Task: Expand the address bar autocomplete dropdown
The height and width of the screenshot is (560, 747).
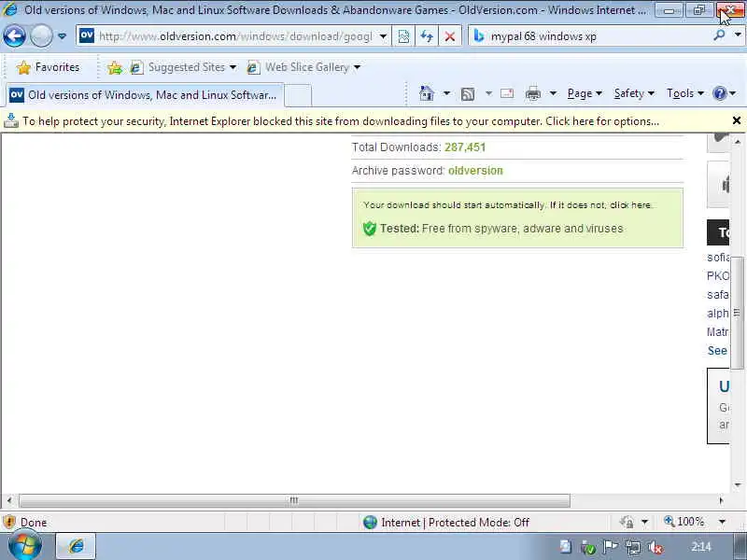Action: pos(383,36)
